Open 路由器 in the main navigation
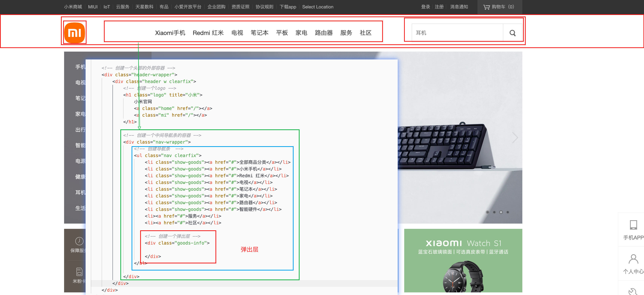The height and width of the screenshot is (295, 644). (324, 33)
